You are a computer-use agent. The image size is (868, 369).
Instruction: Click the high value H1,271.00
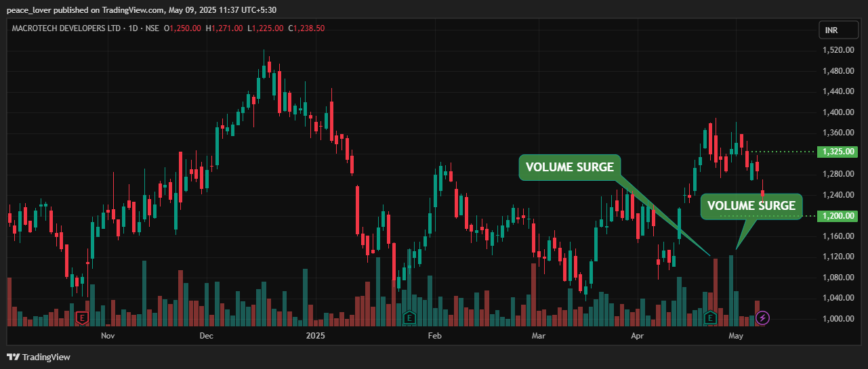tap(224, 28)
